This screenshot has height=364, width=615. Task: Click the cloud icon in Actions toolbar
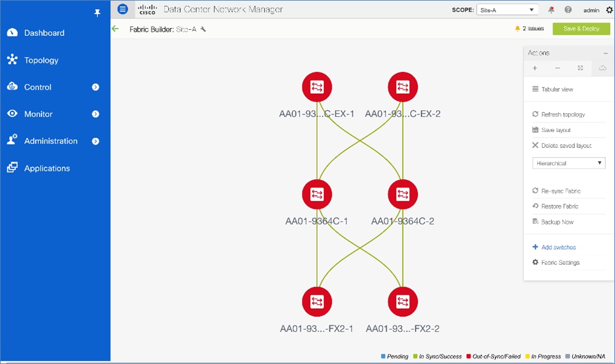click(x=603, y=68)
